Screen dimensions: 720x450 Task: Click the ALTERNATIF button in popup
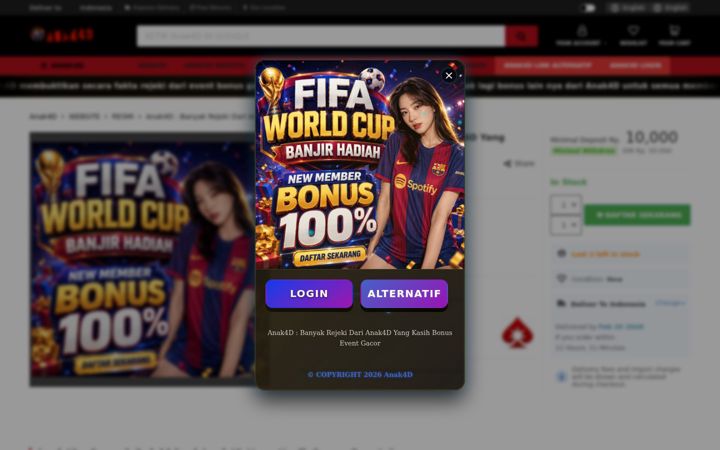point(404,293)
